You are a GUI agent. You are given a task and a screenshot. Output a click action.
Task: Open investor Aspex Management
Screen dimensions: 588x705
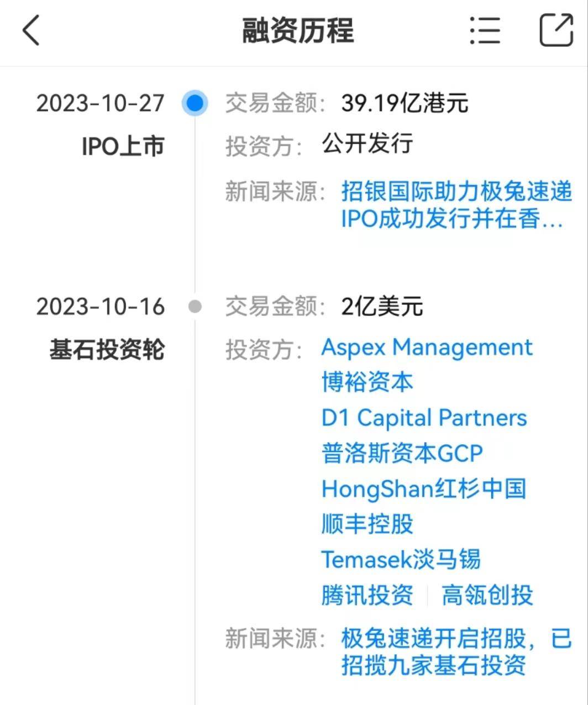point(427,348)
